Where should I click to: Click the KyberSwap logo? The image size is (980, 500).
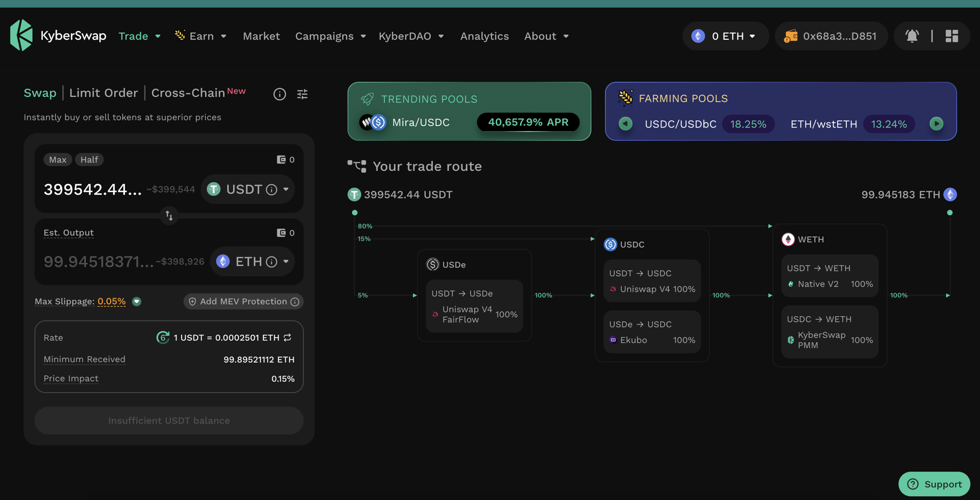(21, 35)
